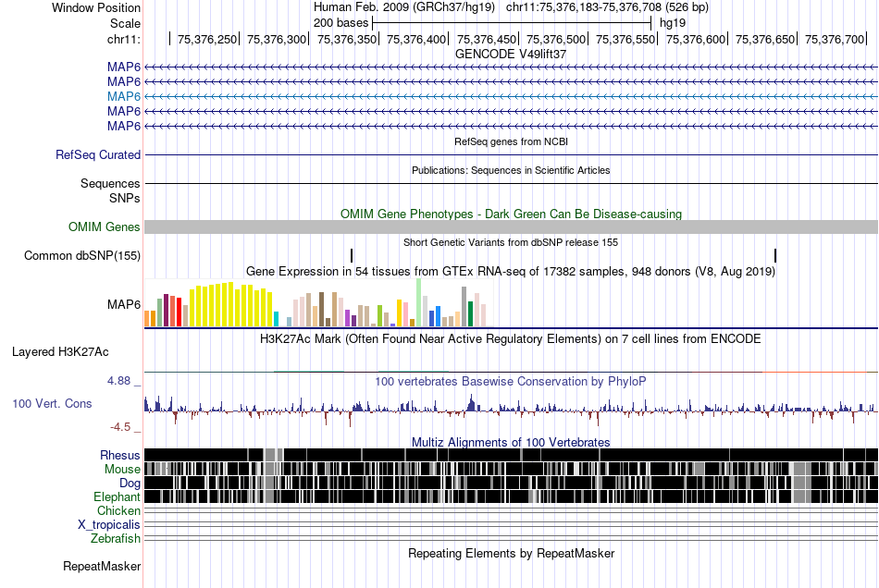The height and width of the screenshot is (588, 879).
Task: Click the RepeatMasker track label
Action: point(102,566)
